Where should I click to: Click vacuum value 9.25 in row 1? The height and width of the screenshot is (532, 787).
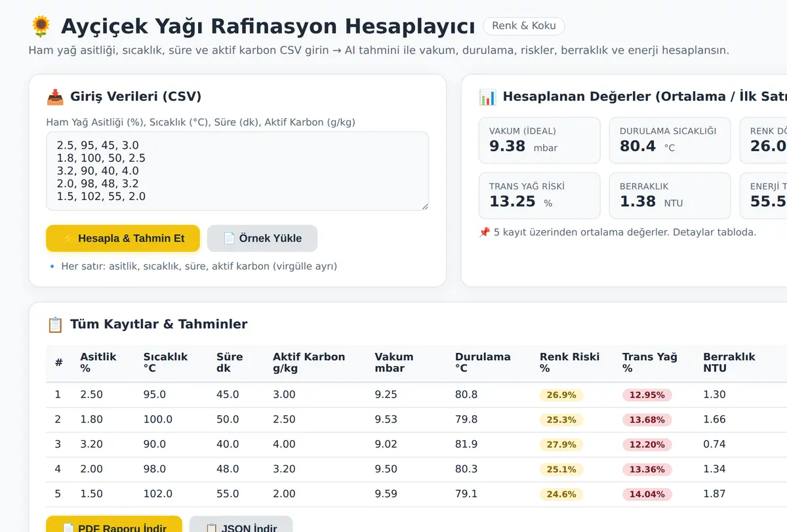[x=386, y=395]
